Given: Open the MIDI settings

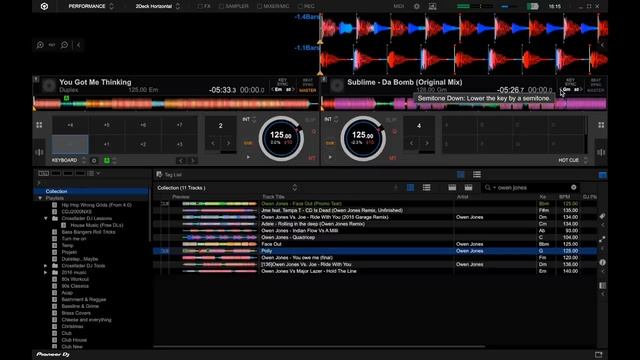Looking at the screenshot, I should pos(398,6).
